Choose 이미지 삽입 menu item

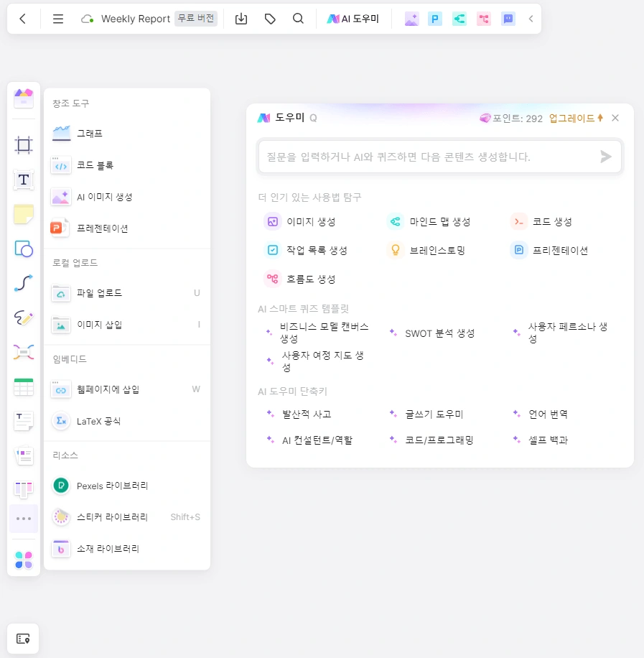(127, 325)
